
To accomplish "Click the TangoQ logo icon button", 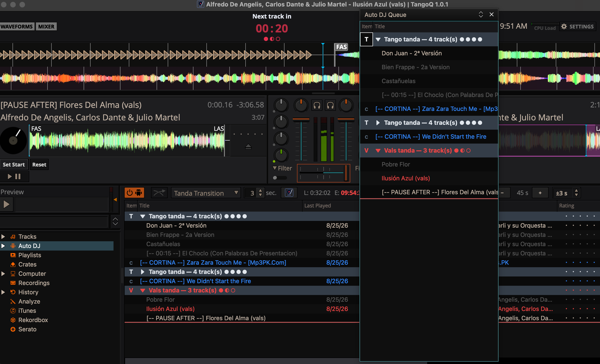I will point(289,193).
